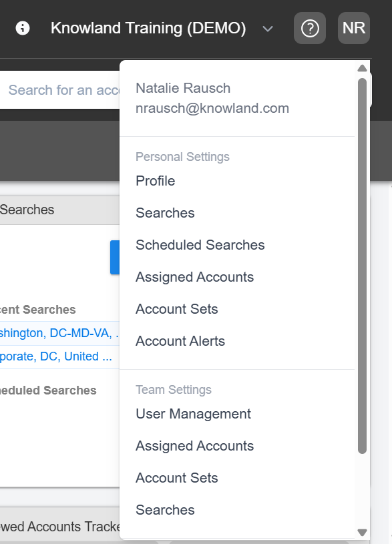Open the help question mark icon
This screenshot has height=544, width=392.
(310, 28)
